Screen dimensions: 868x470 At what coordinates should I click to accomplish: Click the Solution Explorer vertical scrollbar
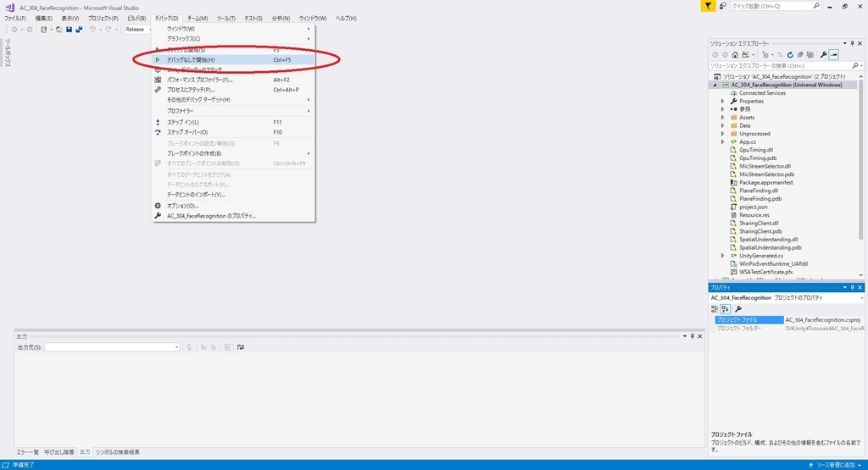click(861, 160)
